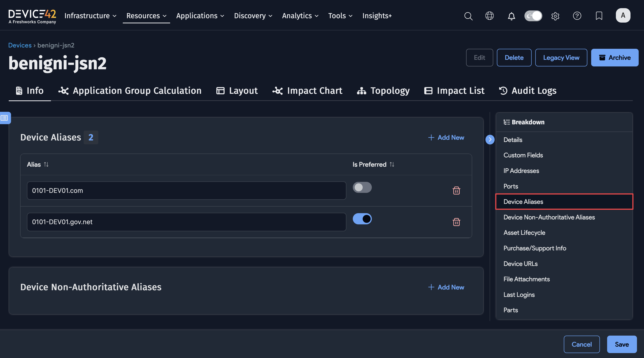The height and width of the screenshot is (358, 644).
Task: Click the help question mark icon
Action: coord(577,16)
